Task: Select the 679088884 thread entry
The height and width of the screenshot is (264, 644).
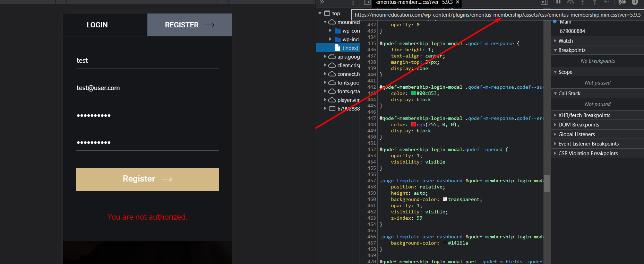Action: [597, 31]
